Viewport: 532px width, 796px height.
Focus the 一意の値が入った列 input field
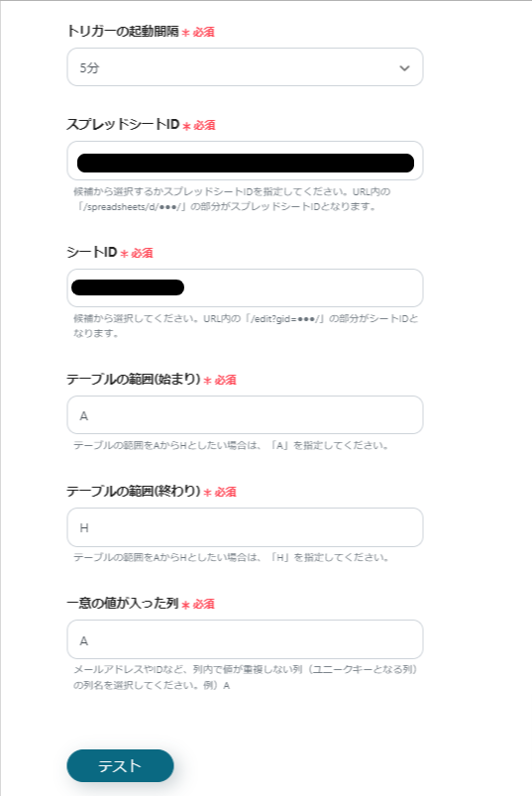click(245, 639)
